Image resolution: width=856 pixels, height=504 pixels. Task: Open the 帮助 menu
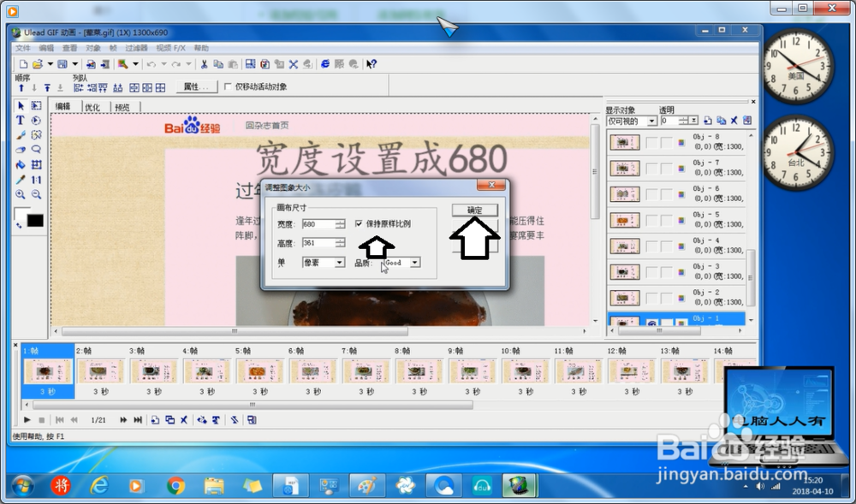coord(201,48)
